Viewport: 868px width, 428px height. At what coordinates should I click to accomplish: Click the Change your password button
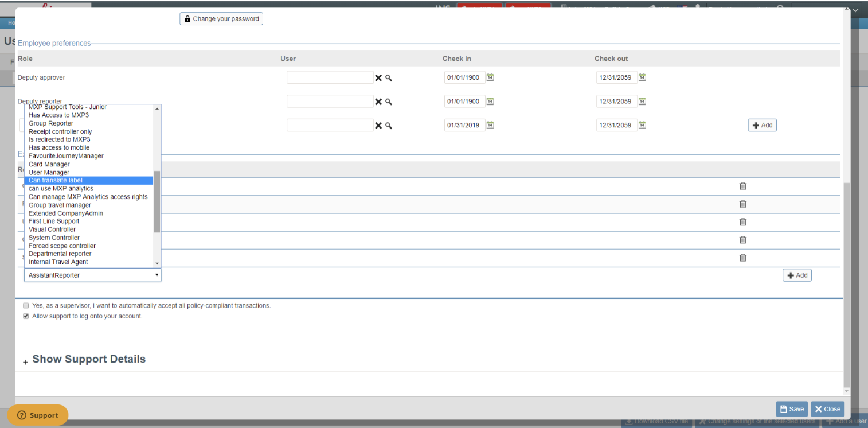[221, 19]
